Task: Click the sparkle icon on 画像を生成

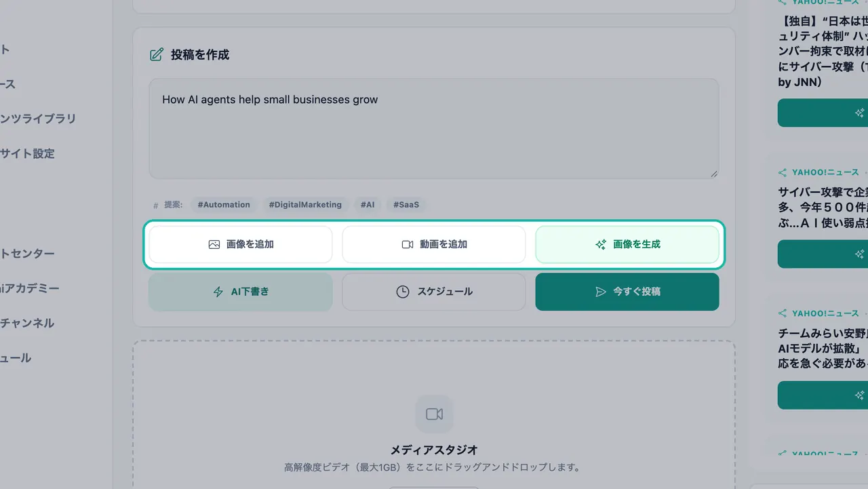Action: point(601,244)
